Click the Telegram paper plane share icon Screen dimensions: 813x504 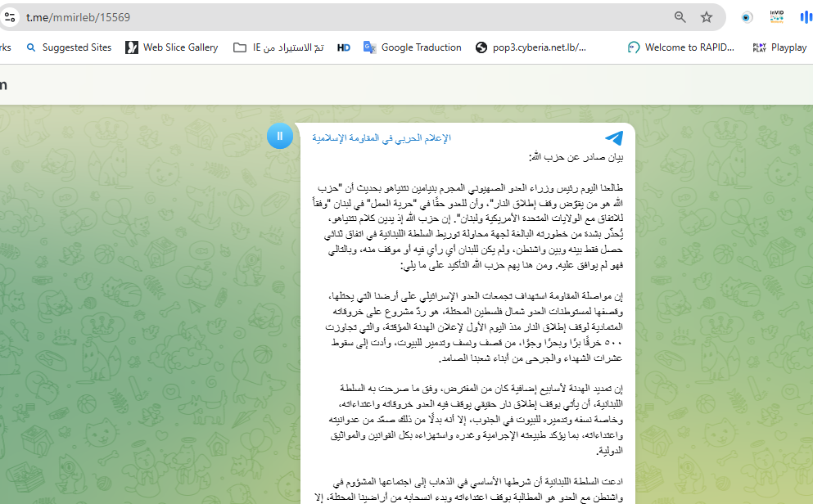click(613, 137)
